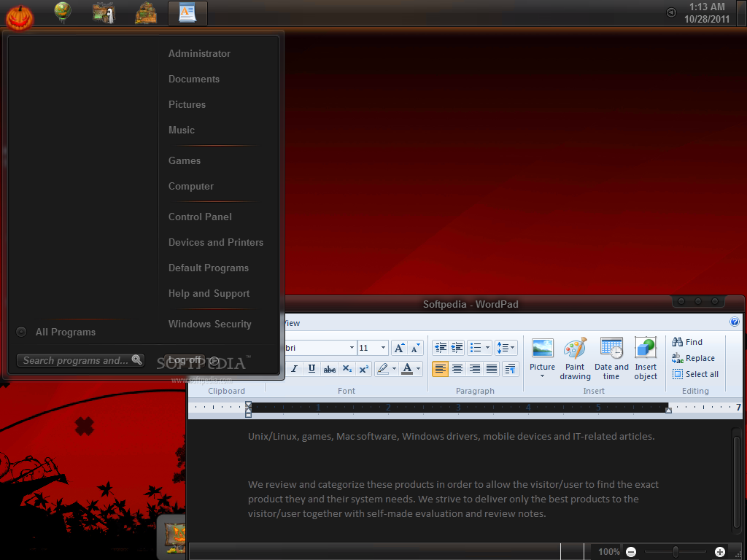Insert a Paint drawing
This screenshot has height=560, width=747.
[575, 359]
